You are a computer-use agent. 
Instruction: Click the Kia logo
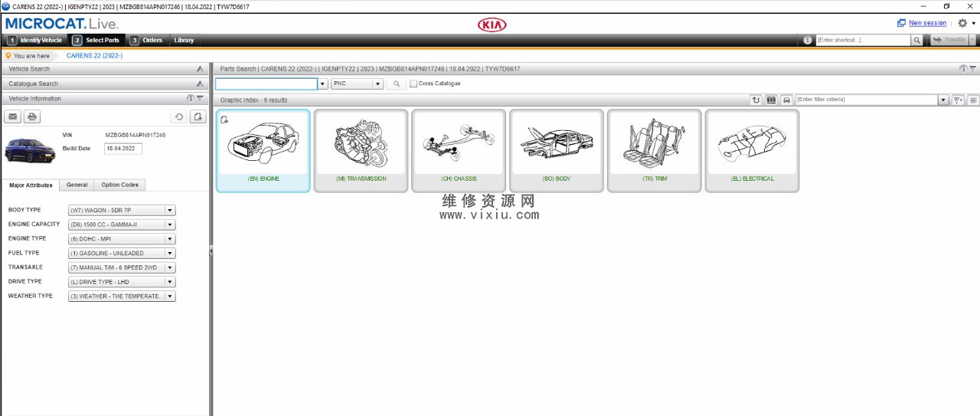[x=492, y=25]
